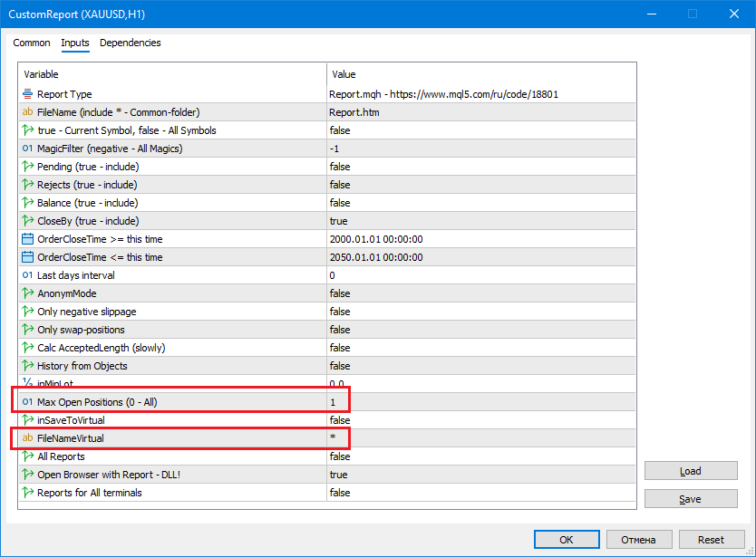Click the calendar icon for OrderCloseTime <=
This screenshot has width=756, height=557.
coord(27,257)
